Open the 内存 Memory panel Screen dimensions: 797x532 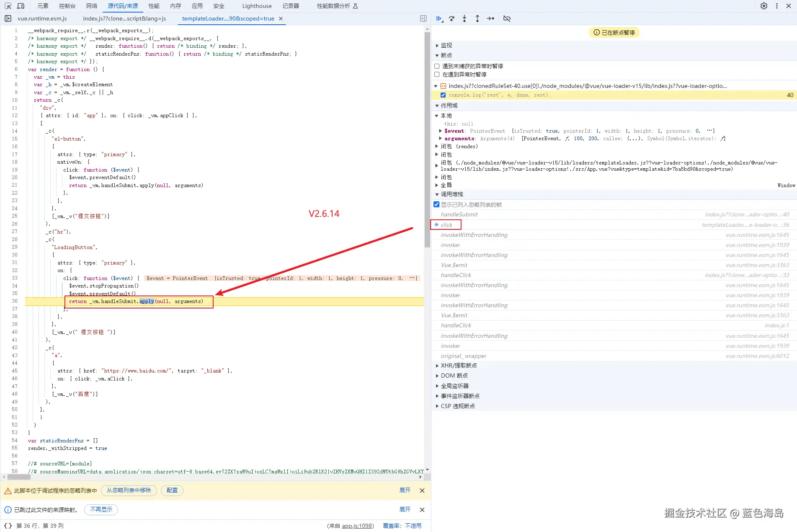pyautogui.click(x=176, y=6)
